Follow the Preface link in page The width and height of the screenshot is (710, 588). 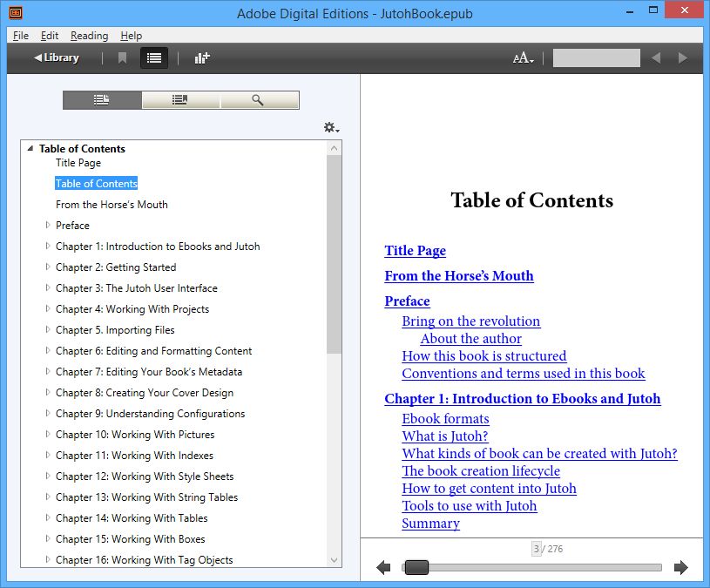click(407, 301)
